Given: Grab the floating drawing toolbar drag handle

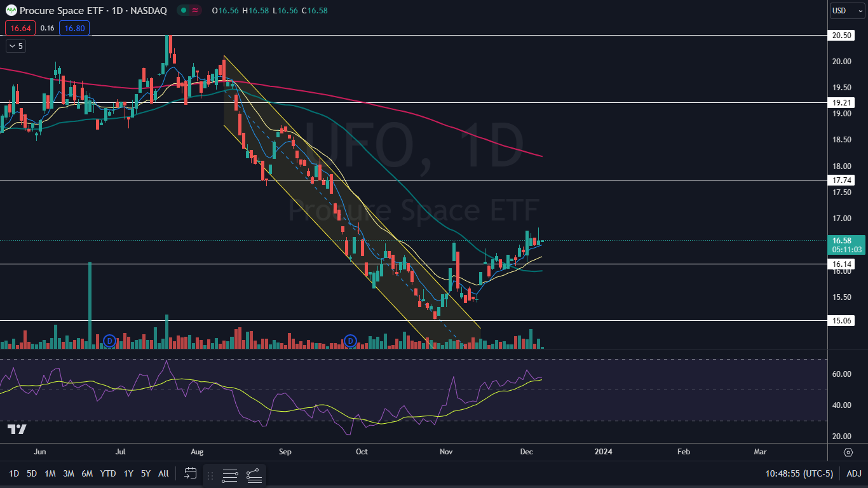Looking at the screenshot, I should tap(210, 475).
